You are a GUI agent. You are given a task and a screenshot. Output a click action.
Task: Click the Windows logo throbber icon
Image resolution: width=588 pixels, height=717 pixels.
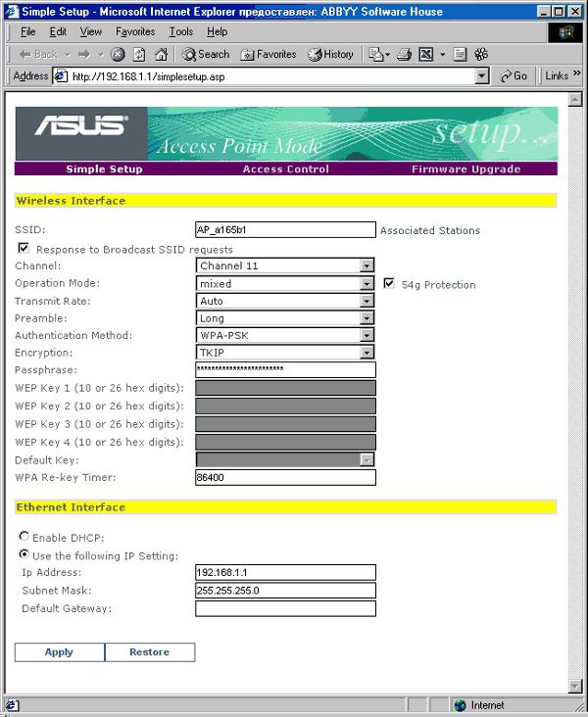click(565, 32)
